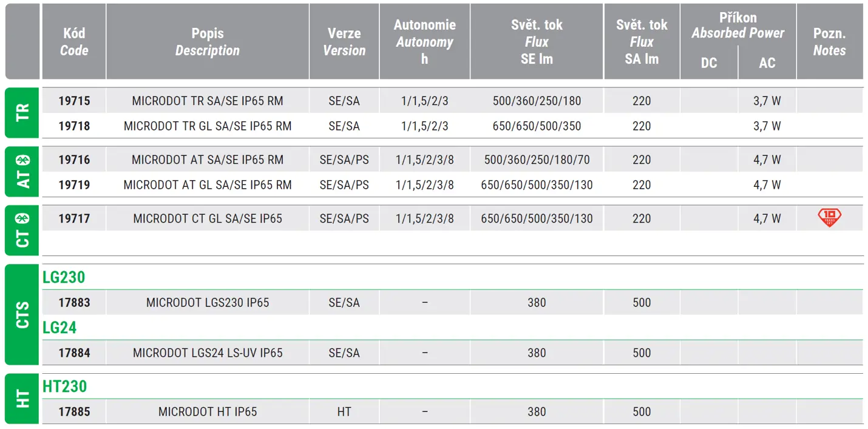Click the Bluetooth icon on CT tab

[x=23, y=218]
